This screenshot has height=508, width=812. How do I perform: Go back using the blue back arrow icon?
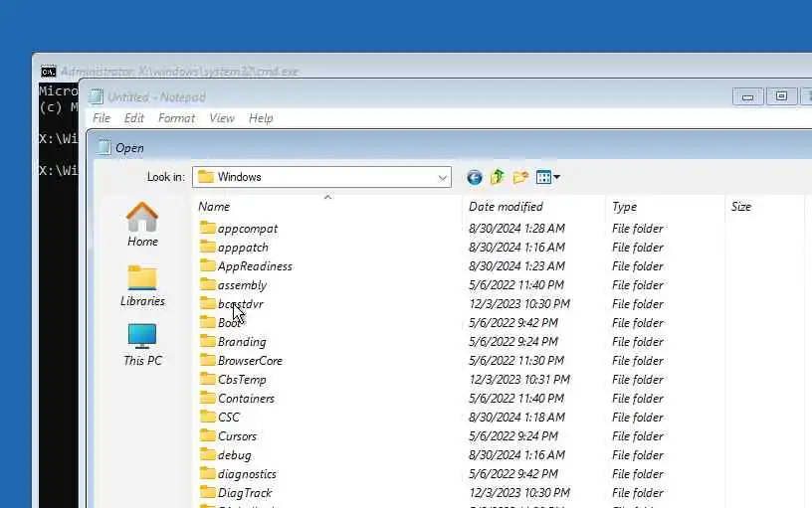(x=475, y=177)
